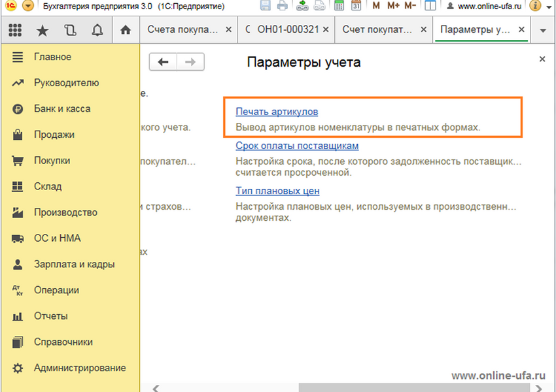Open the calculator icon in title bar
This screenshot has height=392, width=556.
point(339,6)
